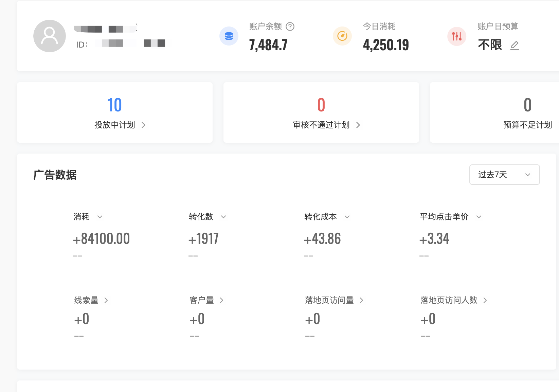Click the 投放中计划 link
The image size is (559, 392).
[x=115, y=125]
